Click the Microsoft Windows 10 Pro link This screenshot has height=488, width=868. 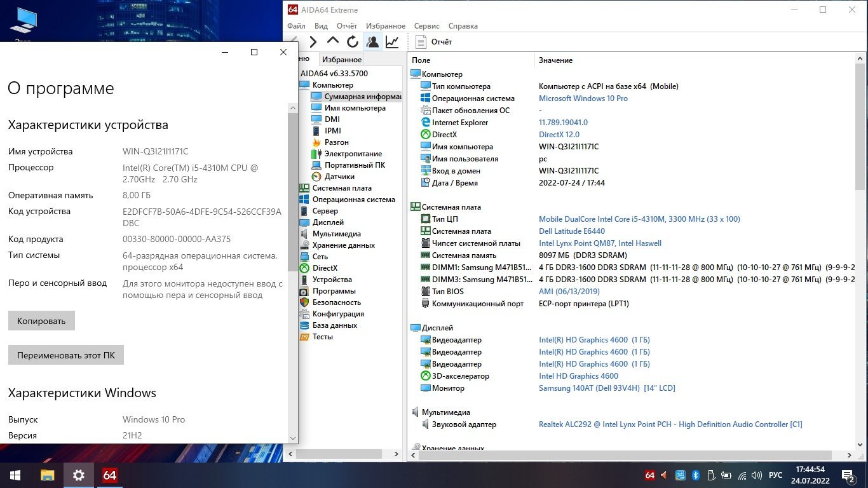click(x=583, y=98)
